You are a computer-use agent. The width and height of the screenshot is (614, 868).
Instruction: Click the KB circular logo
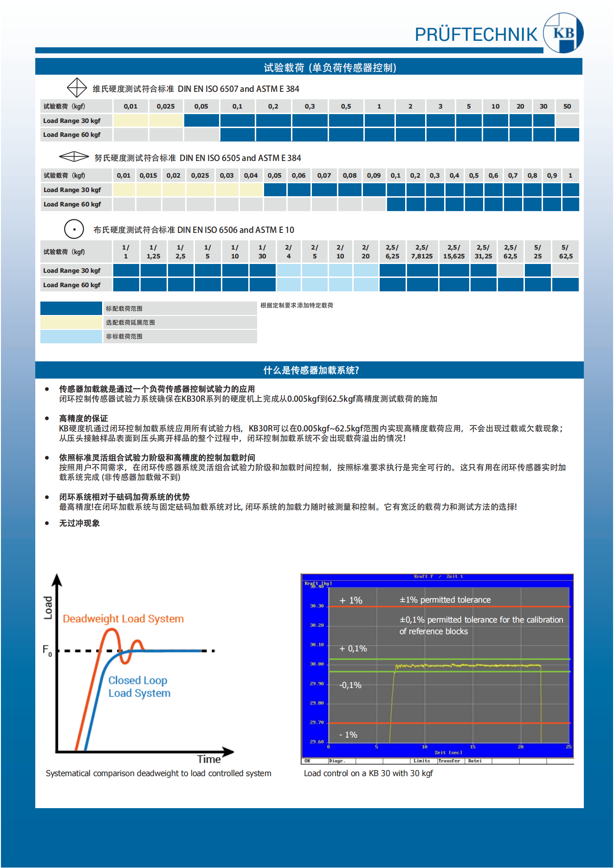[x=563, y=33]
